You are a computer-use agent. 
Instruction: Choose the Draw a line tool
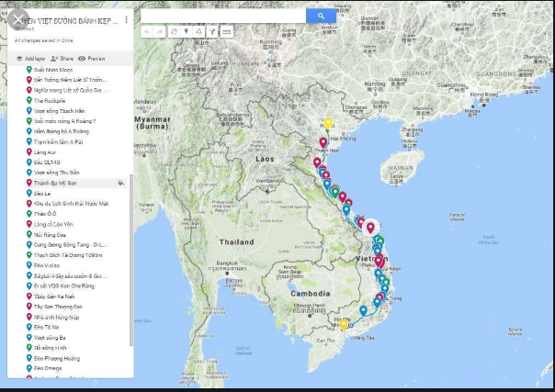[198, 32]
